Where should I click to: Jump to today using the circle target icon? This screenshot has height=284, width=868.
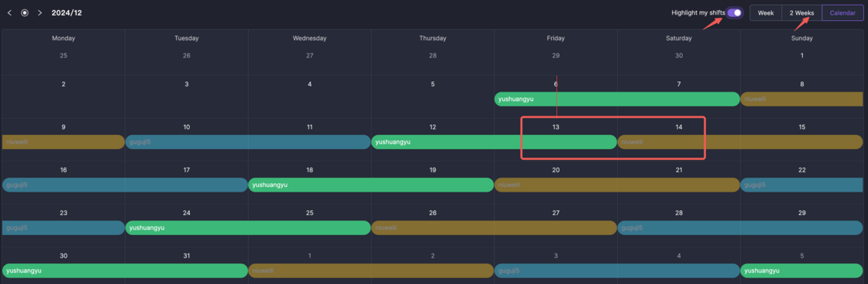click(x=24, y=12)
